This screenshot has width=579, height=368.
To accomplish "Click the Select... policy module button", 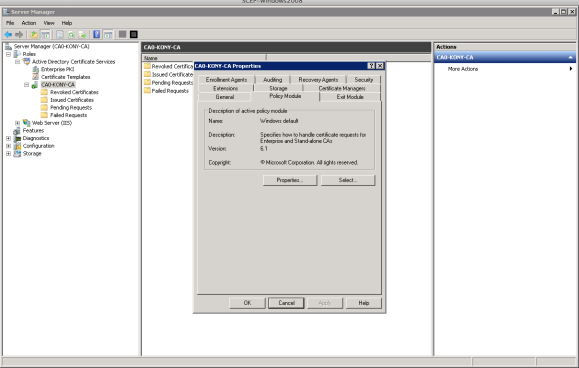I will [347, 180].
